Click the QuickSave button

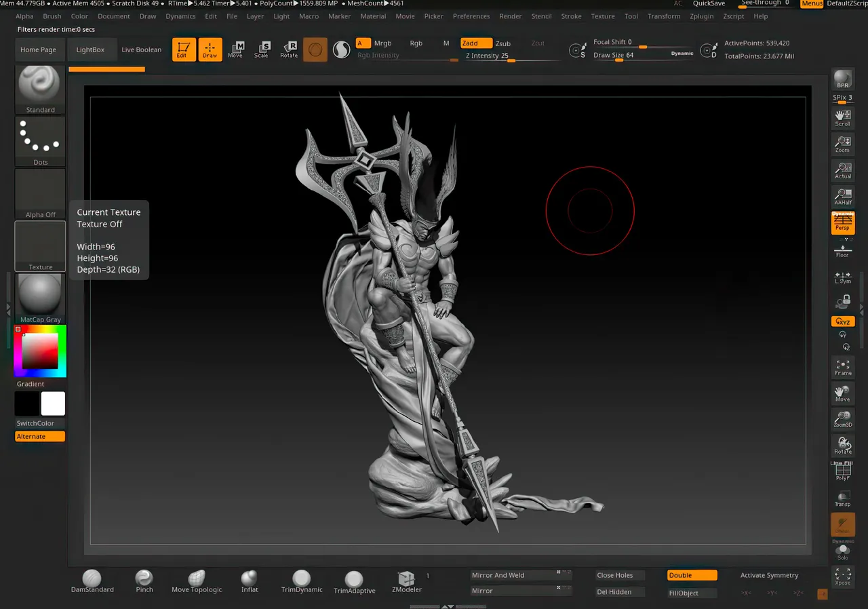click(x=709, y=3)
